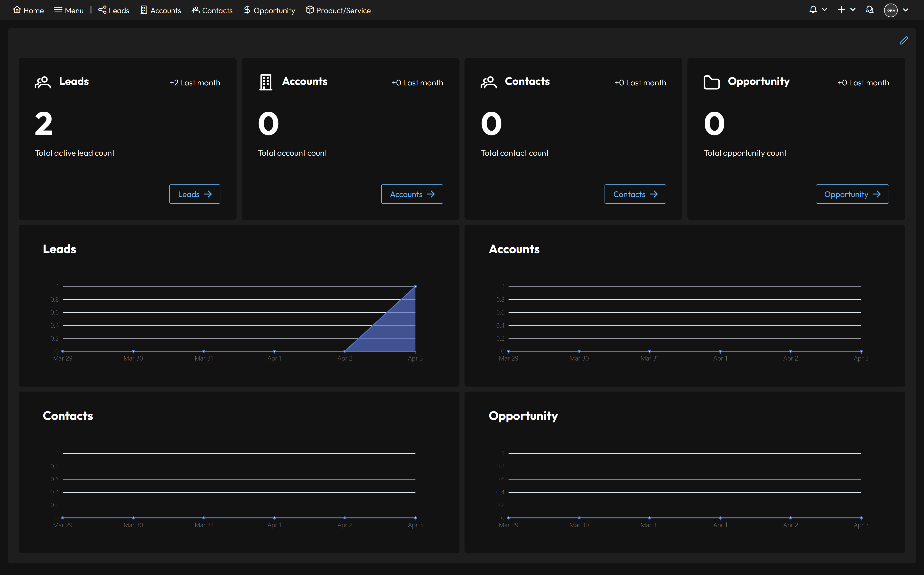Screen dimensions: 924x575
Task: Open the notifications bell icon
Action: click(x=813, y=10)
